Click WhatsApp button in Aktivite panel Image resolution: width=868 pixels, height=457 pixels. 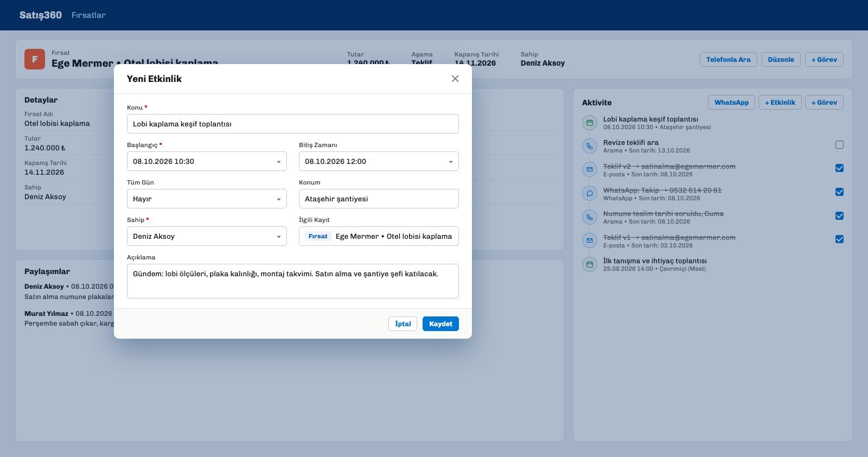(731, 103)
